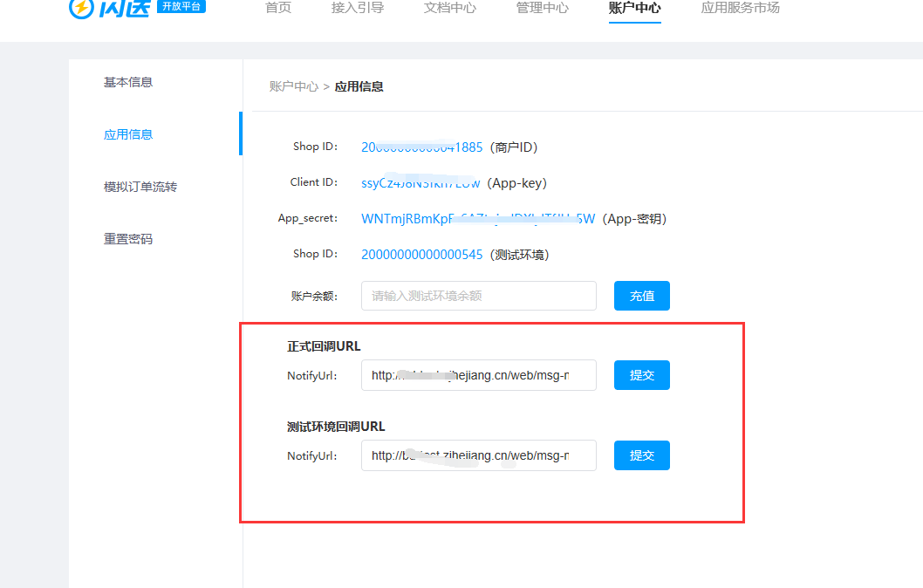The image size is (923, 588).
Task: Submit the 测试环境回调URL with 提交
Action: (x=641, y=455)
